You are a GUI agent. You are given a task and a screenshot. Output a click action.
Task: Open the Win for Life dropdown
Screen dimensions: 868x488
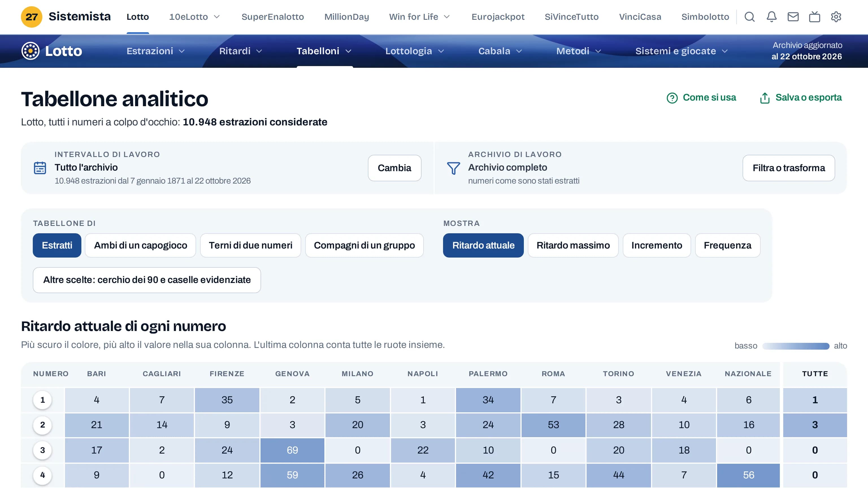(420, 16)
